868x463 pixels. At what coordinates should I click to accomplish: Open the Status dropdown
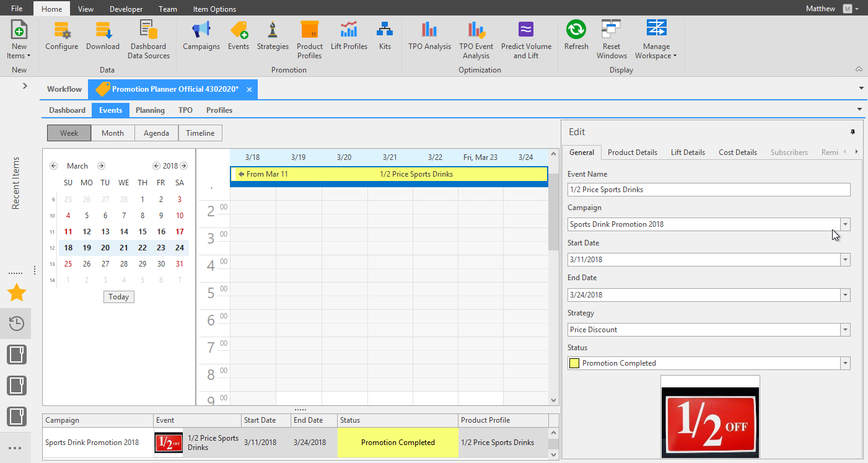(845, 363)
